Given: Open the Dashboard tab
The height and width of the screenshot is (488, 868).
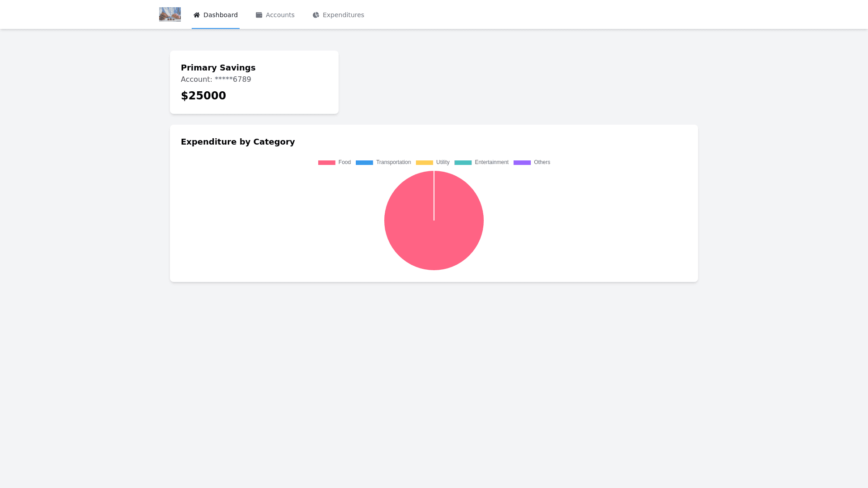Looking at the screenshot, I should (220, 15).
